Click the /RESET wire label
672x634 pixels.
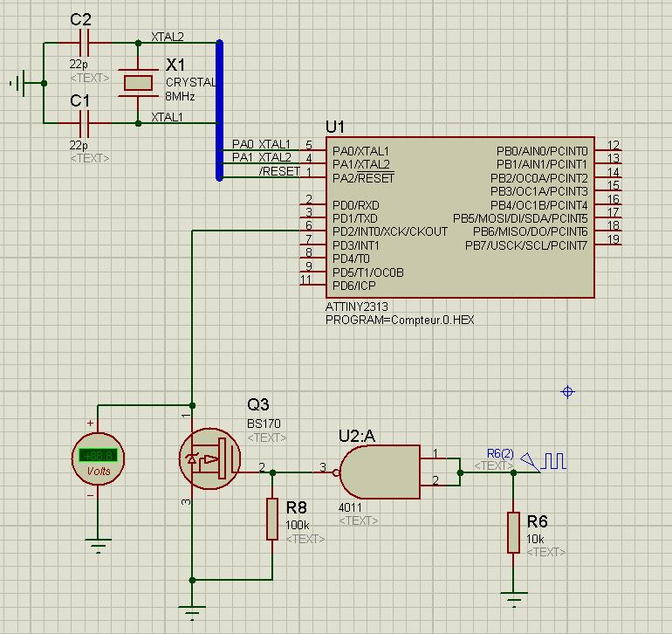click(x=279, y=171)
